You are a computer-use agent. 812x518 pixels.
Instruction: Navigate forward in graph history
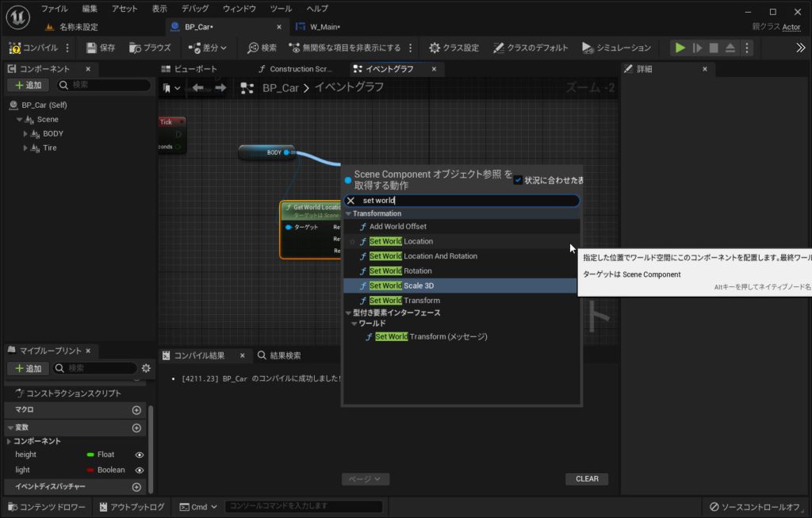click(x=220, y=88)
